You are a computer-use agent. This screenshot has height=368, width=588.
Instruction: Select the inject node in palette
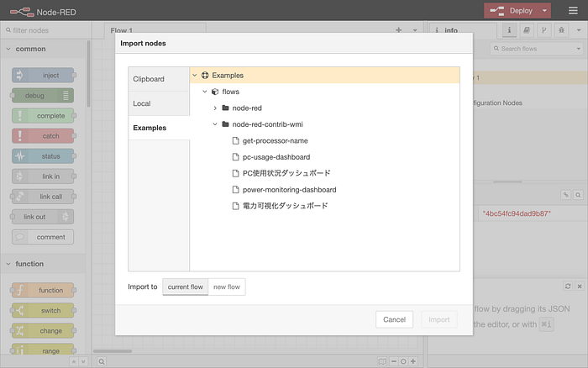[x=43, y=75]
